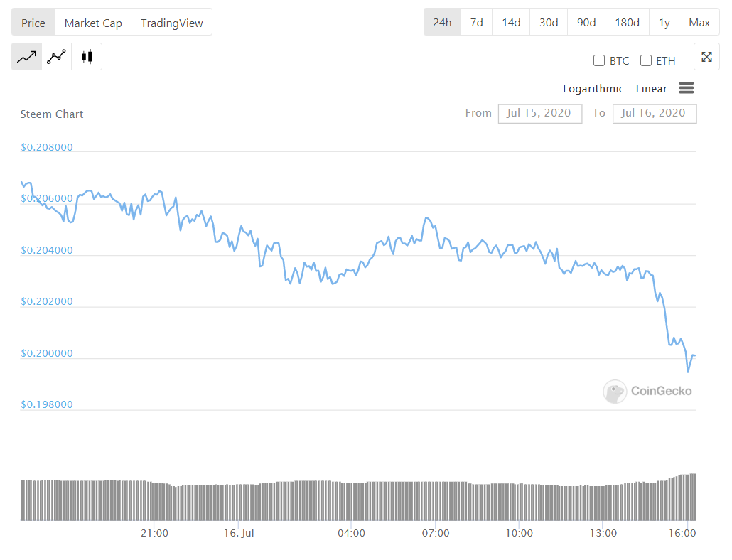
Task: Open the chart hamburger menu
Action: 686,88
